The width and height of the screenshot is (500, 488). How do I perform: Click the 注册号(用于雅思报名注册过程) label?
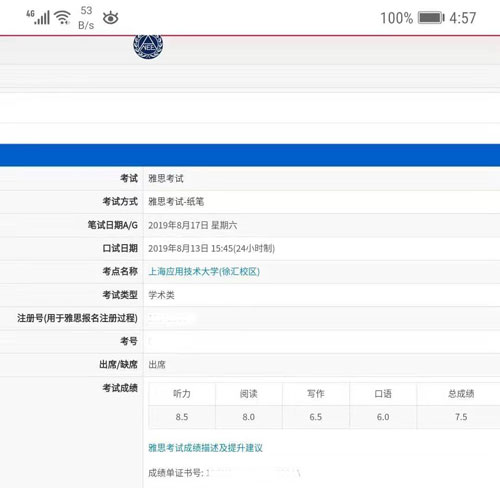coord(77,318)
